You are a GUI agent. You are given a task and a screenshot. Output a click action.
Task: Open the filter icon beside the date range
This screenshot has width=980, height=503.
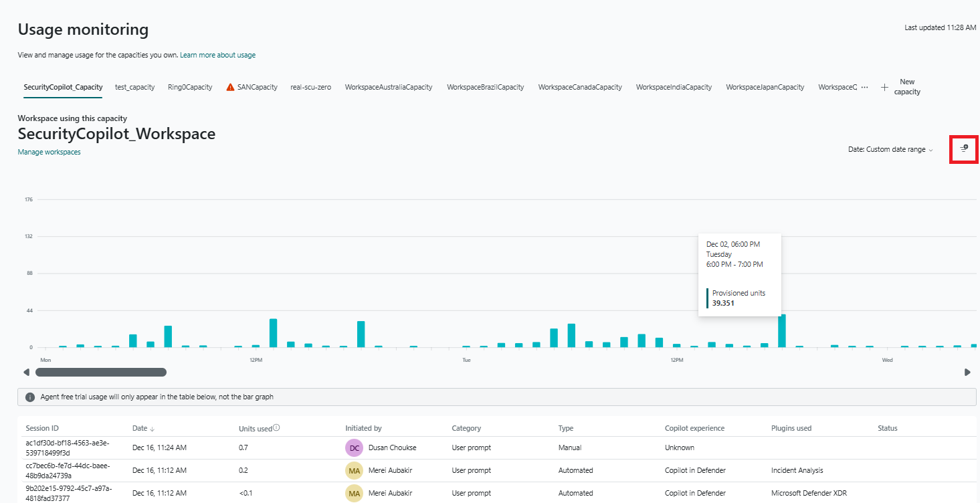(963, 148)
